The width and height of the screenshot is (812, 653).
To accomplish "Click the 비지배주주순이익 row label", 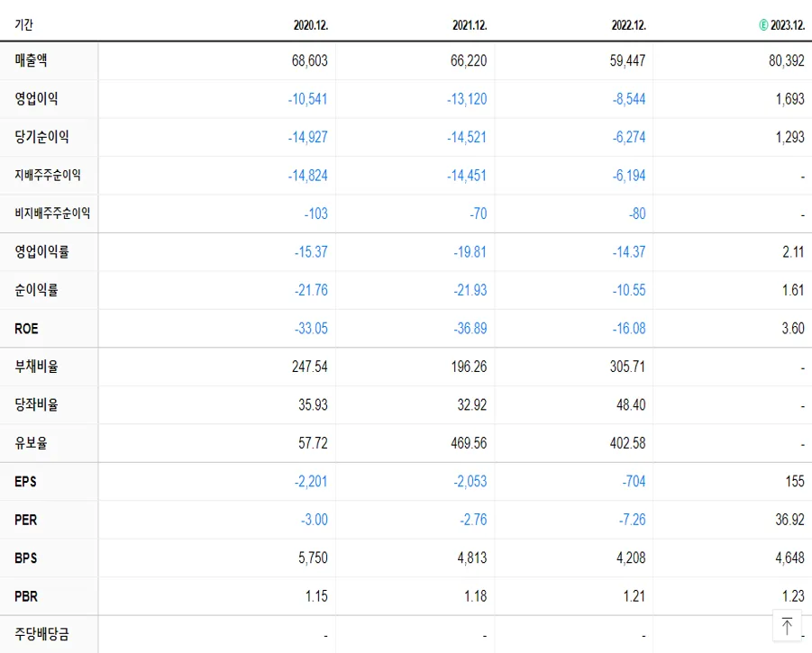I will tap(52, 213).
